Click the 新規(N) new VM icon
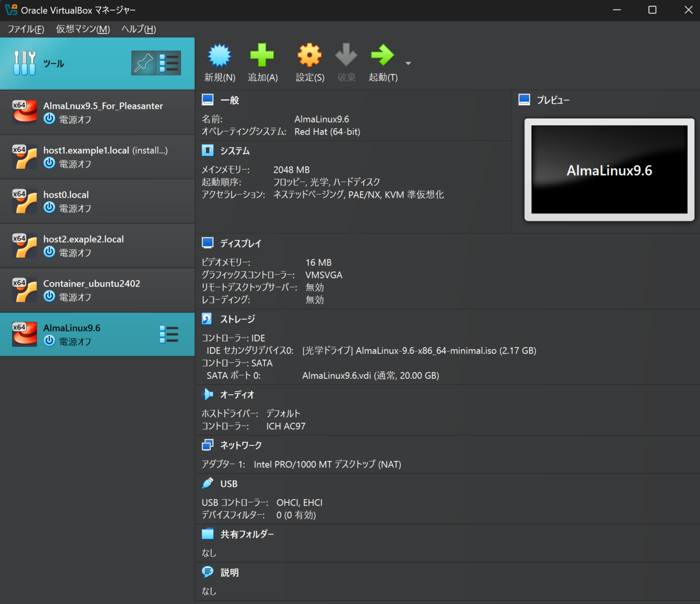The image size is (700, 604). 220,55
